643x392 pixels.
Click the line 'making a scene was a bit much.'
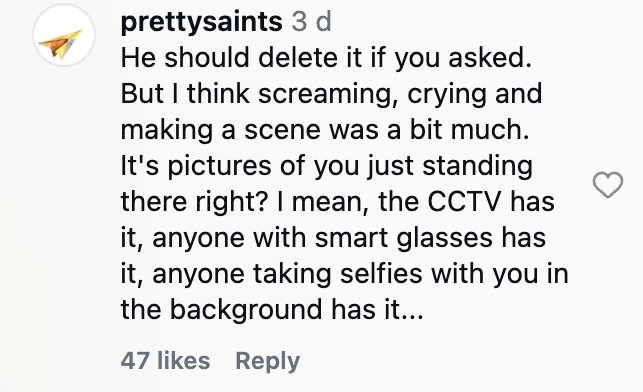pos(325,130)
